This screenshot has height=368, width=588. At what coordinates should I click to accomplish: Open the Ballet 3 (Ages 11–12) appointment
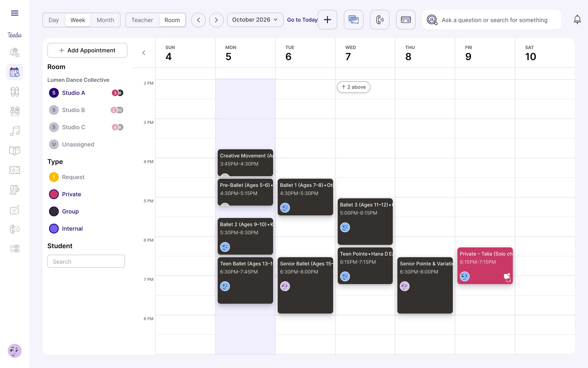point(365,222)
